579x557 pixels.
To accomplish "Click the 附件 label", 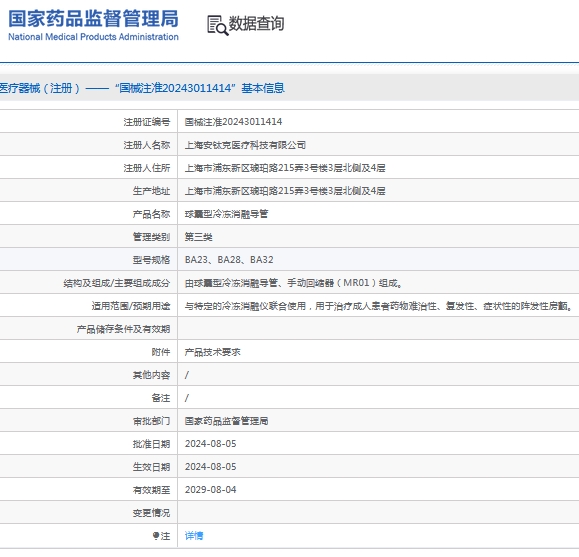I will click(161, 352).
